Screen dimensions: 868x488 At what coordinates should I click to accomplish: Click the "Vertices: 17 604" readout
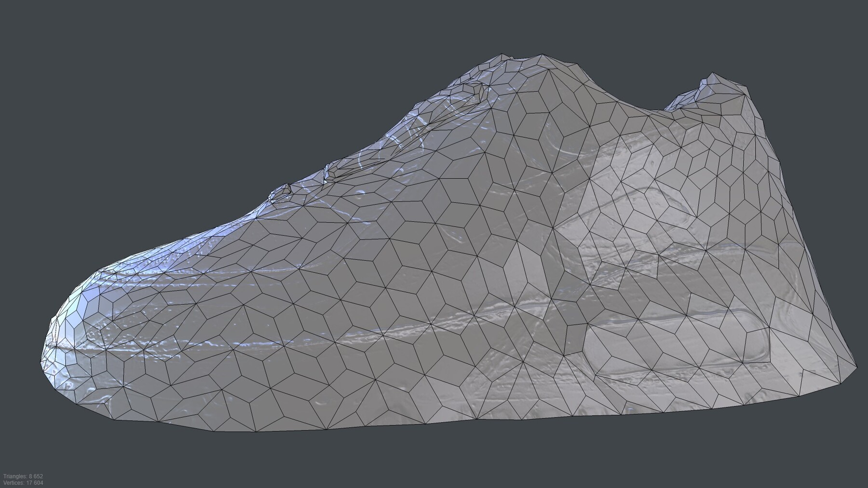coord(23,483)
